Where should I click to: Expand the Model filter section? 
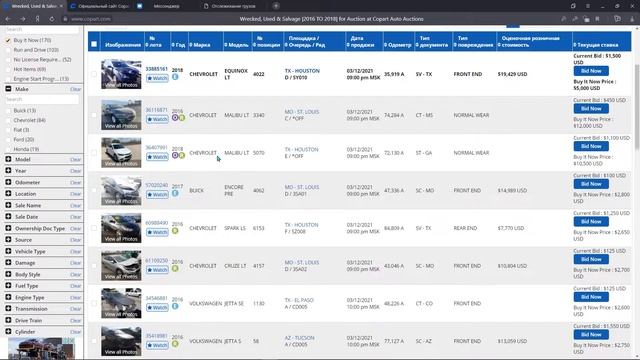click(x=8, y=159)
